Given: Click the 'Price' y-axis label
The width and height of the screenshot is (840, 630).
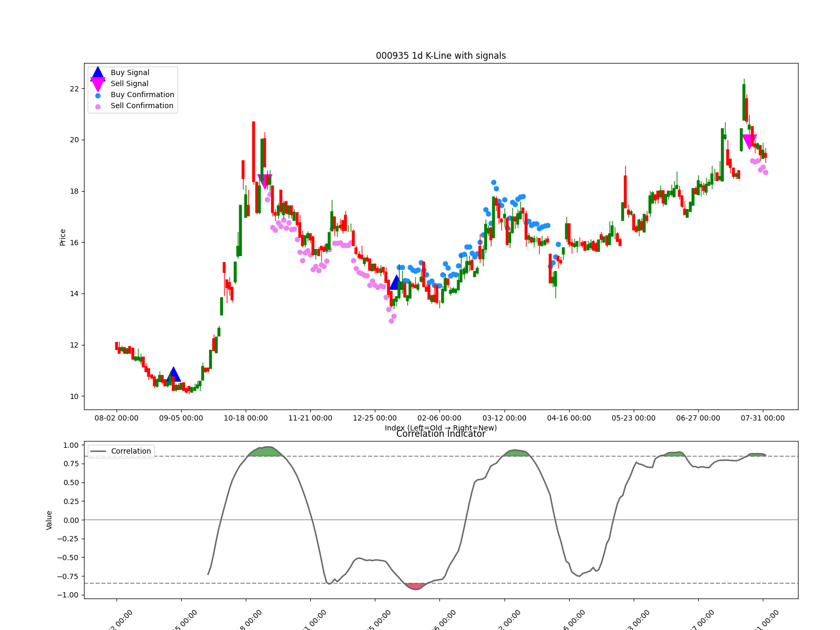Looking at the screenshot, I should coord(63,237).
